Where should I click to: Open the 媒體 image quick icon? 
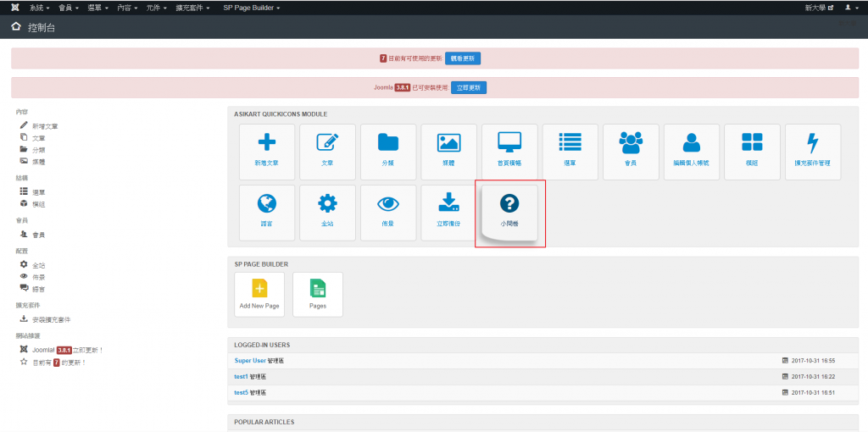448,152
